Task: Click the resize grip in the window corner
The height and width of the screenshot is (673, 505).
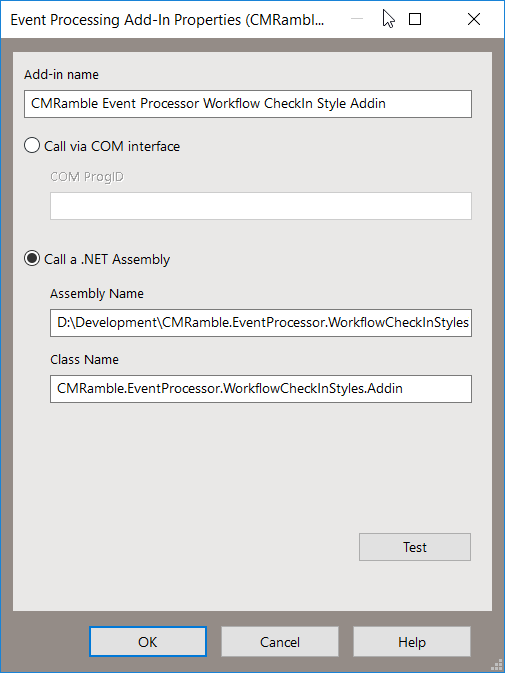Action: click(497, 665)
